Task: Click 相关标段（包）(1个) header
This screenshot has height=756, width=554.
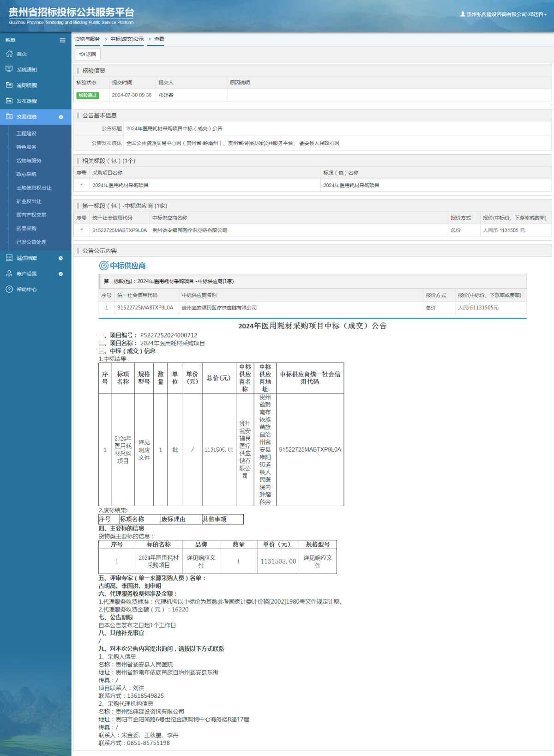Action: (109, 161)
